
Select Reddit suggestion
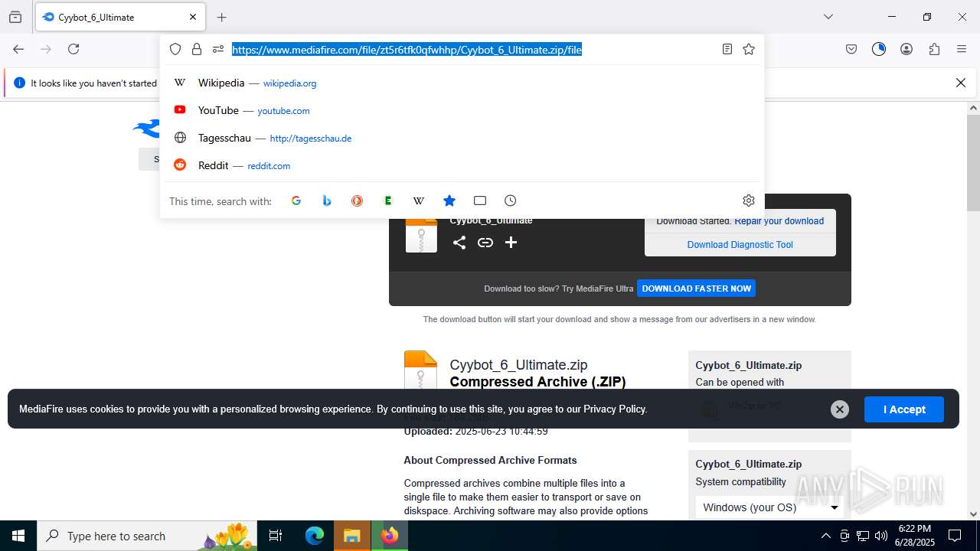[x=462, y=165]
